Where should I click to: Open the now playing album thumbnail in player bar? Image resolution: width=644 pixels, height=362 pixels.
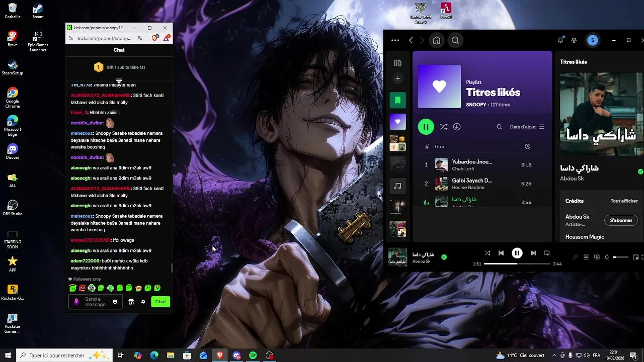pyautogui.click(x=397, y=257)
